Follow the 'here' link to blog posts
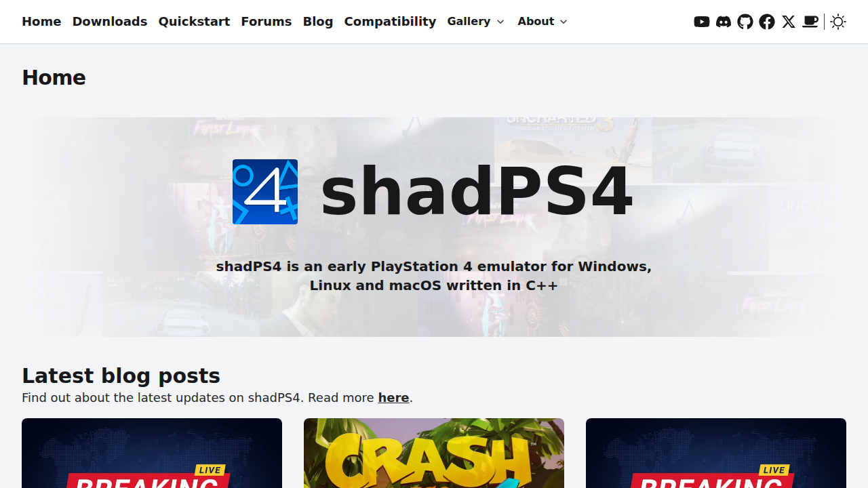The height and width of the screenshot is (488, 868). [393, 398]
